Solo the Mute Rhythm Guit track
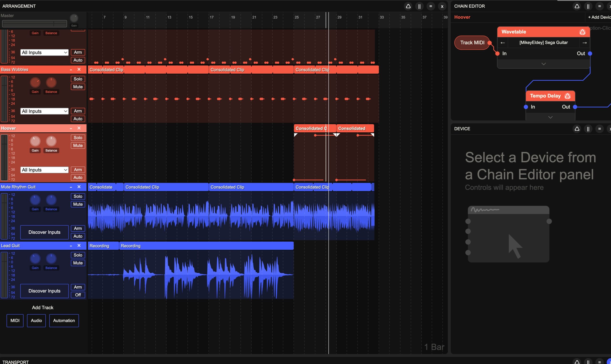The width and height of the screenshot is (611, 364). pos(78,196)
